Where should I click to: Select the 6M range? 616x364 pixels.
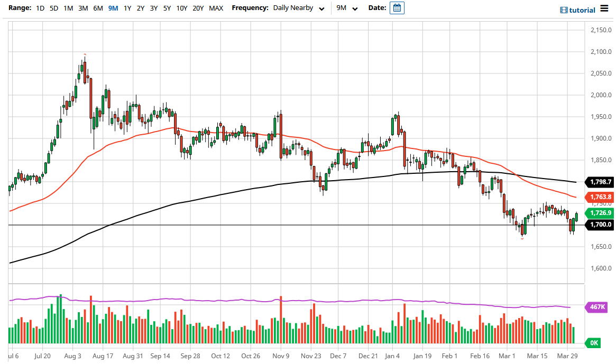point(98,8)
